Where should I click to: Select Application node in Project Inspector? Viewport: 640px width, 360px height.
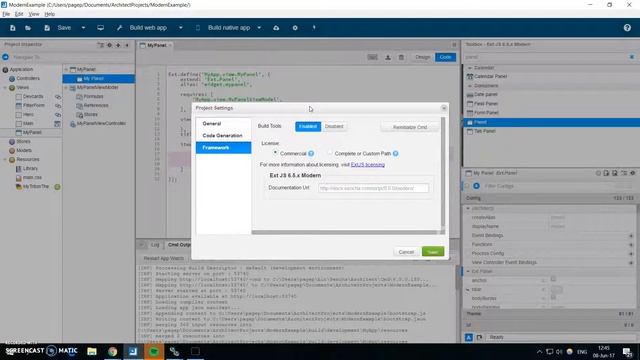(21, 70)
